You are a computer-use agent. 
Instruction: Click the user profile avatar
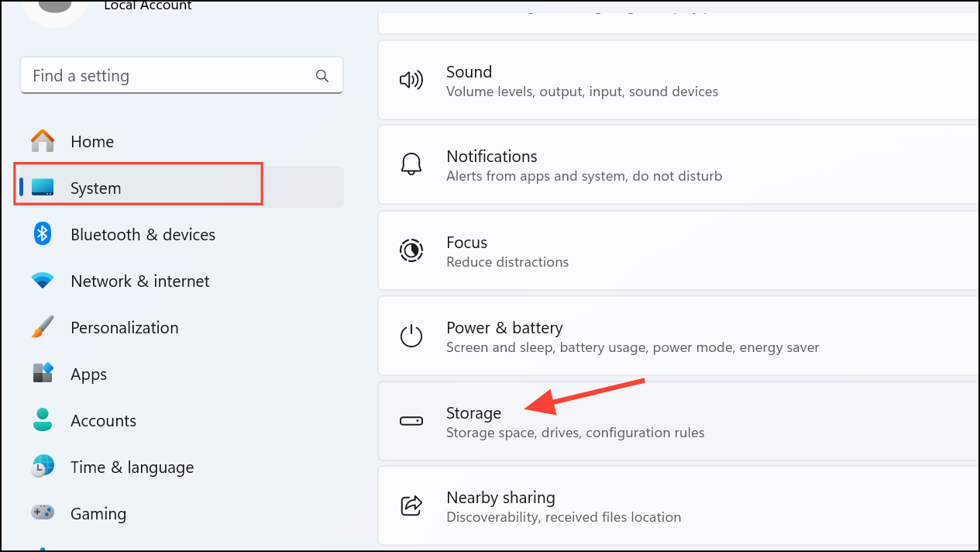pyautogui.click(x=54, y=9)
